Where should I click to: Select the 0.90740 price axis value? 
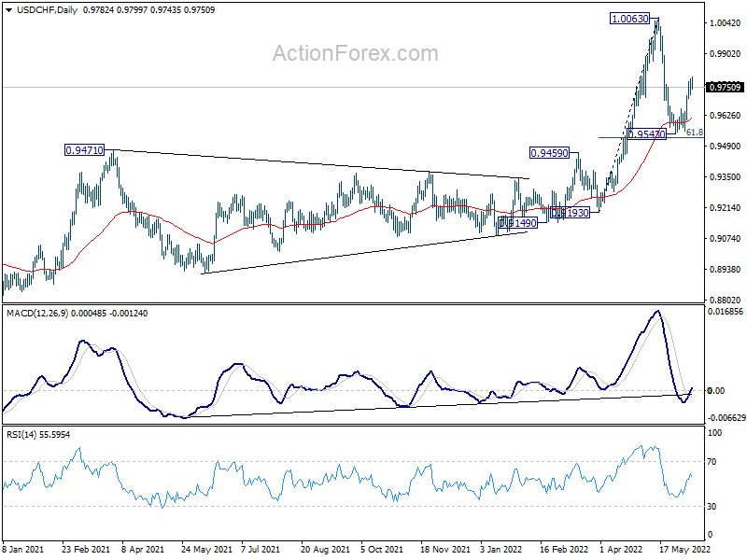point(725,239)
